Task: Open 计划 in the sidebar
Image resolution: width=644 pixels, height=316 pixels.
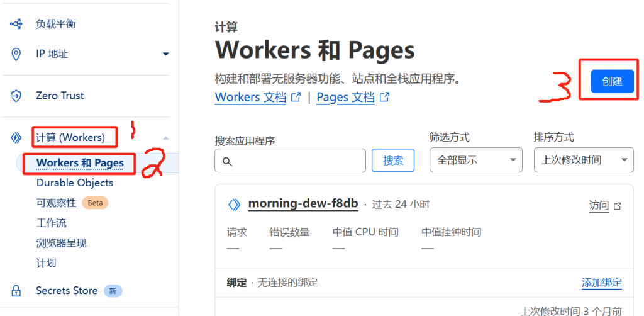Action: [46, 263]
